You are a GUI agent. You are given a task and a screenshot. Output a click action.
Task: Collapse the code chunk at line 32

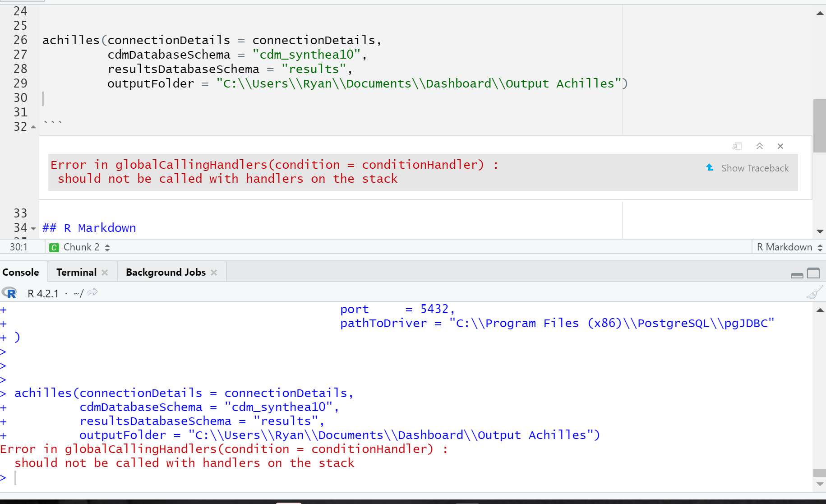33,127
